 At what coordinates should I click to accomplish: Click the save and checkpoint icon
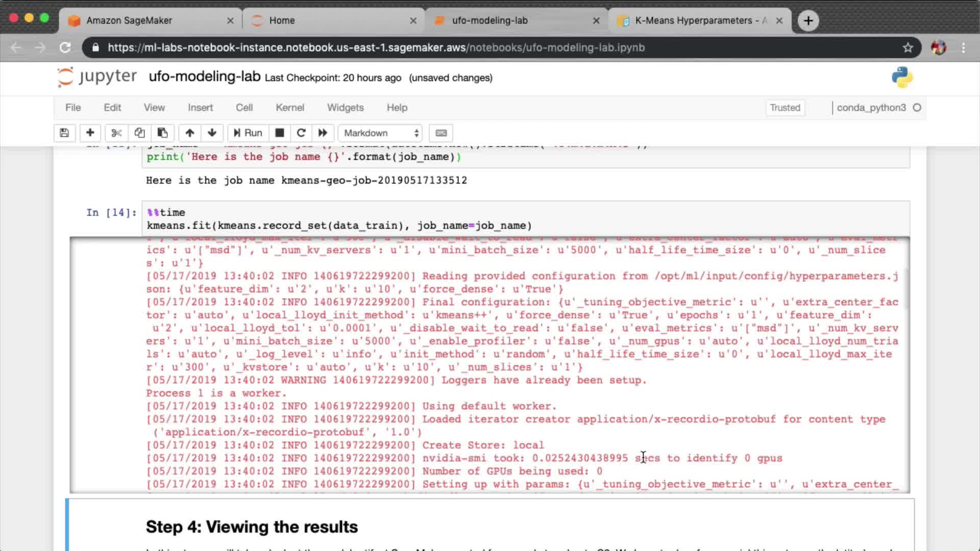pyautogui.click(x=64, y=133)
